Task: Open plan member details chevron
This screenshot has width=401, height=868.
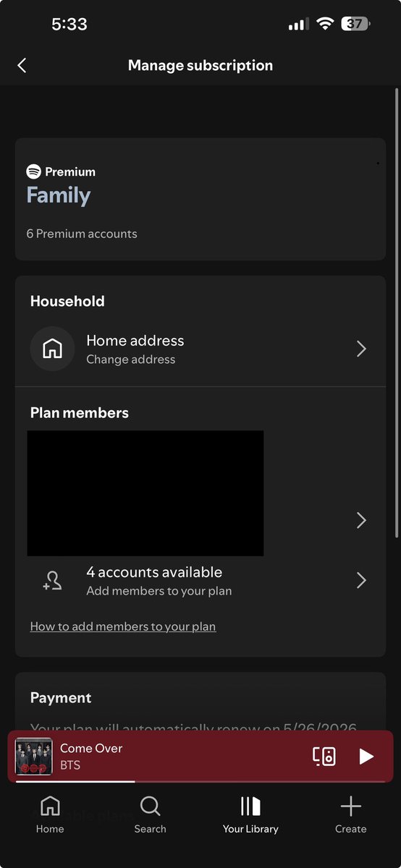Action: [362, 520]
